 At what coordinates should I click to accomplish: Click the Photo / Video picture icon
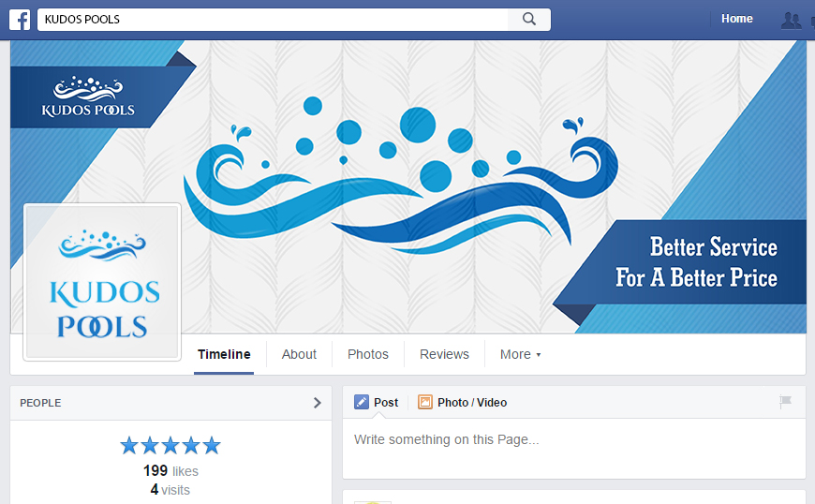[x=425, y=402]
